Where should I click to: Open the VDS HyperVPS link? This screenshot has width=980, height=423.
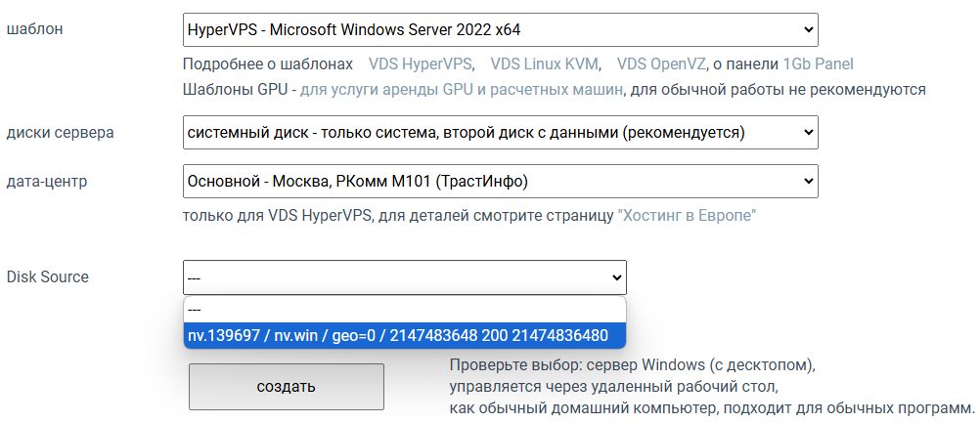click(x=421, y=64)
